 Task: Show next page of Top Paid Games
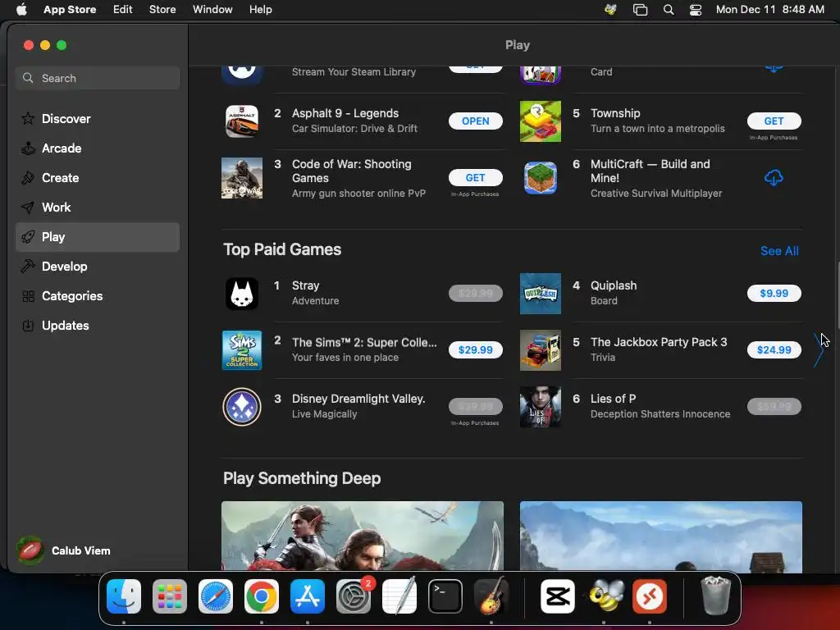818,349
